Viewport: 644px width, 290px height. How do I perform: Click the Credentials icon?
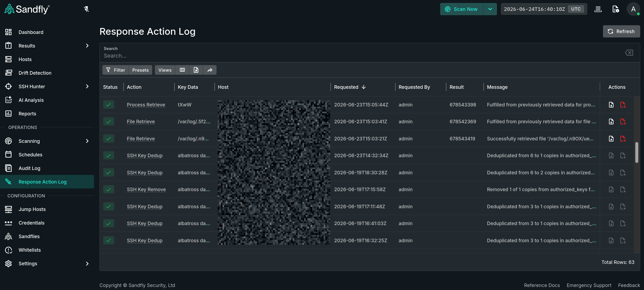point(8,223)
